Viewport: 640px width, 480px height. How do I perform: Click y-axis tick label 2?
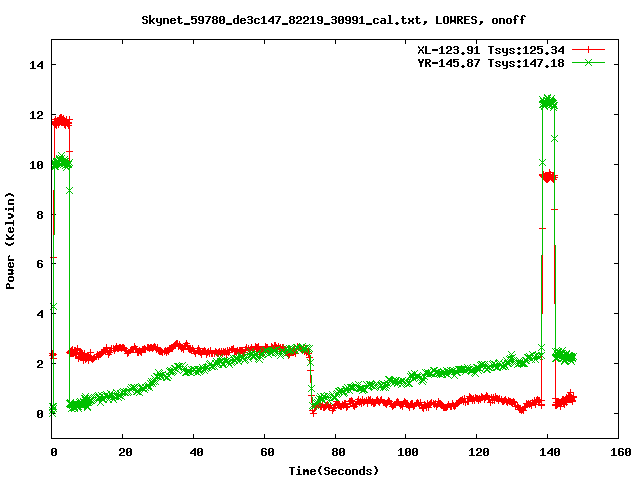tap(40, 364)
